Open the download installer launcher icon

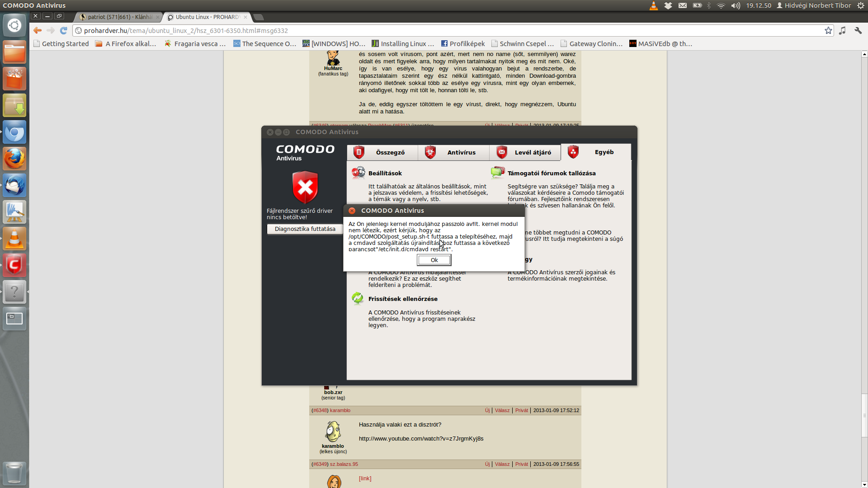pyautogui.click(x=14, y=105)
